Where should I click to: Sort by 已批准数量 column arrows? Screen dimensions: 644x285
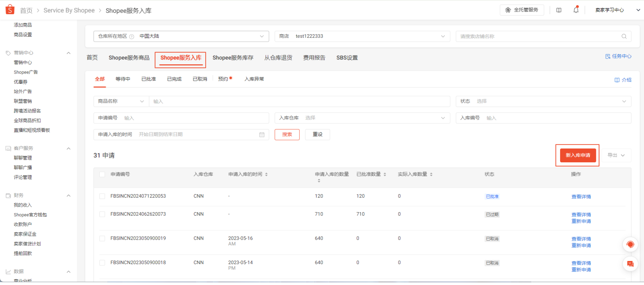click(385, 174)
